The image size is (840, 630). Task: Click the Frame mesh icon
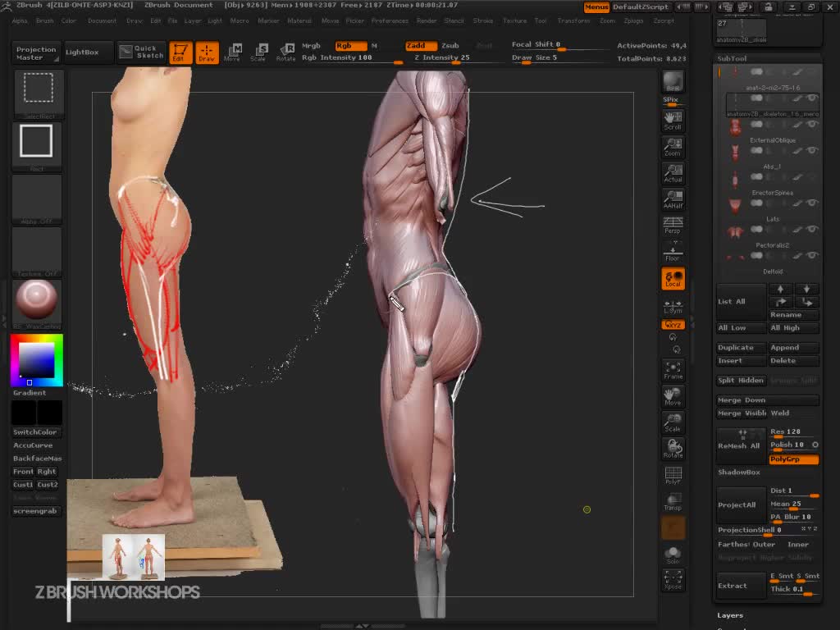[673, 370]
